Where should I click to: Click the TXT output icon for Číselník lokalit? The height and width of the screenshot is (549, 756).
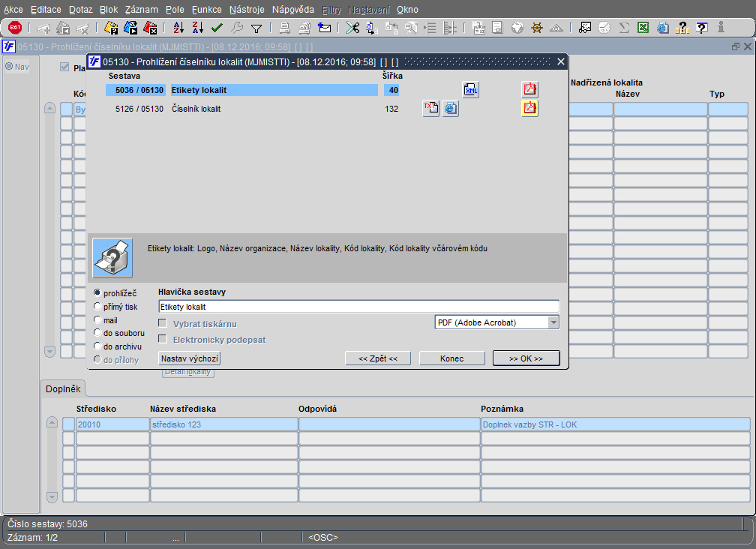click(431, 109)
